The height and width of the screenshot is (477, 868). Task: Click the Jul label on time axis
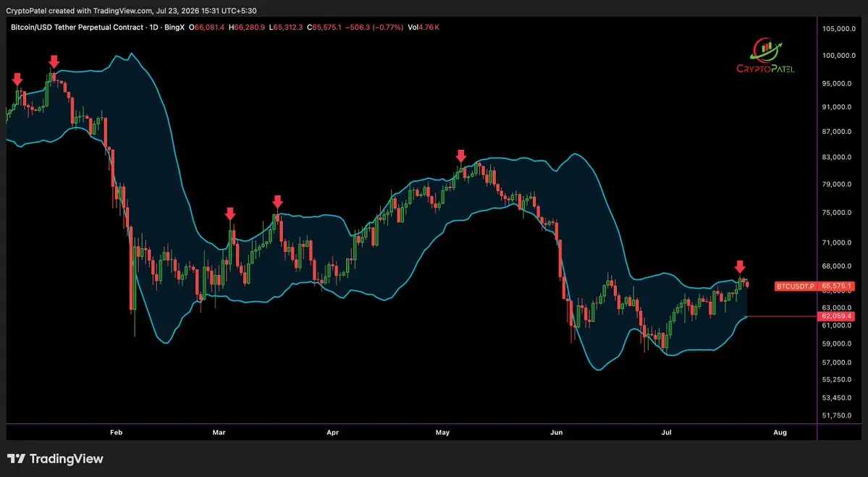667,432
